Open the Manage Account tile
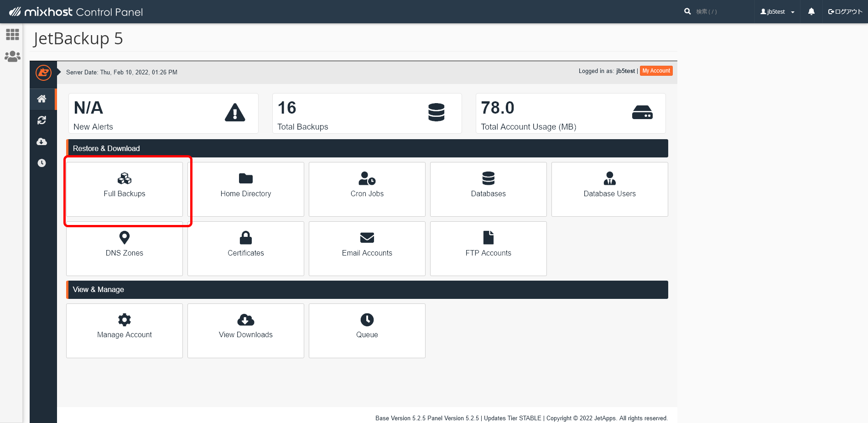Viewport: 868px width, 423px height. tap(125, 331)
